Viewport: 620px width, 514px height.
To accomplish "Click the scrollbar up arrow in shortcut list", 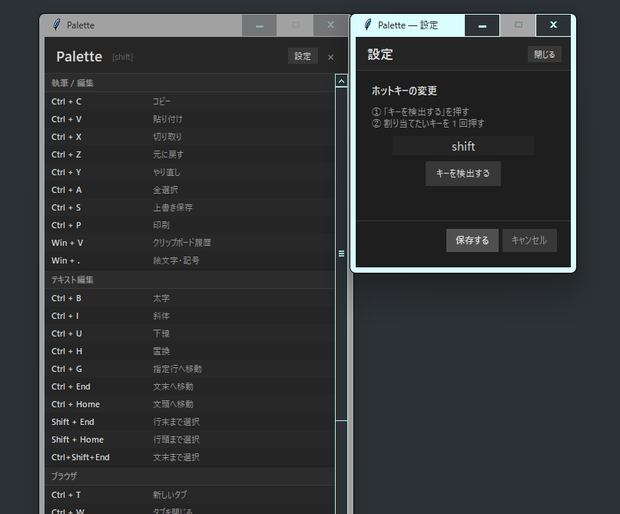I will pos(341,81).
